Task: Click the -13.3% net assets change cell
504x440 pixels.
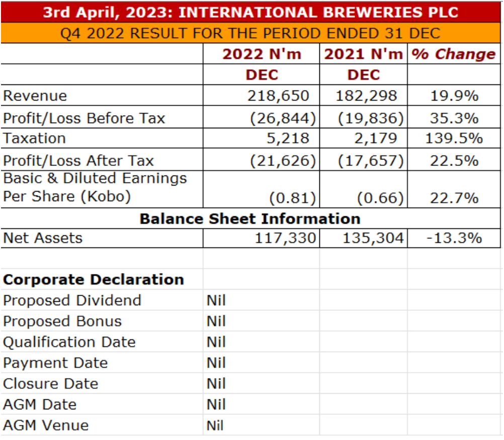Action: click(454, 238)
